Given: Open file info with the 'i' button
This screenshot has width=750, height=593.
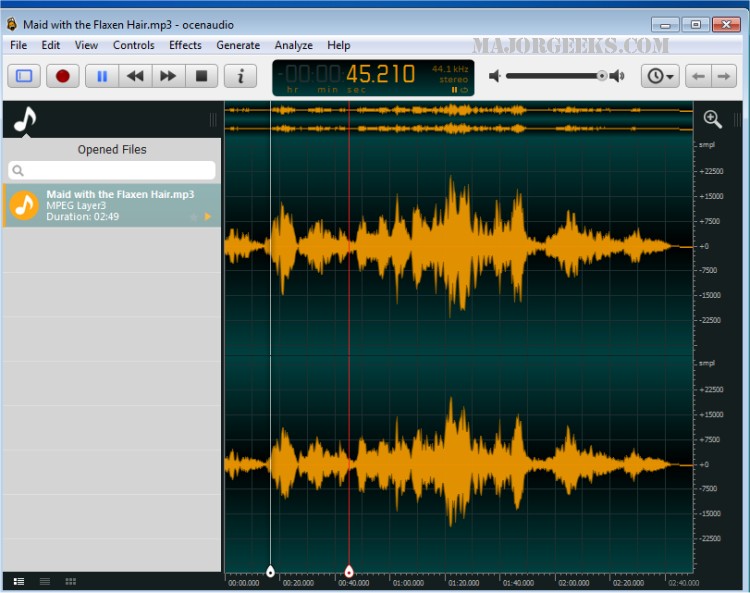Looking at the screenshot, I should 240,76.
